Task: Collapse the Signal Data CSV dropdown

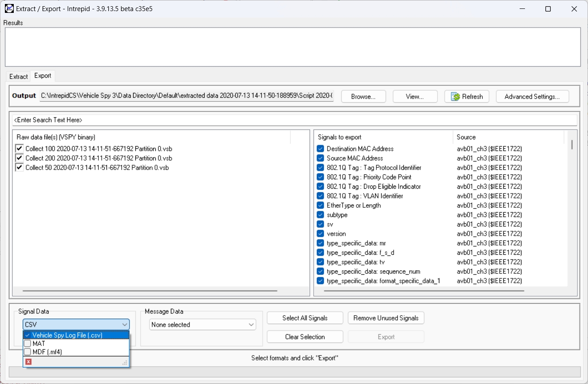Action: coord(124,325)
